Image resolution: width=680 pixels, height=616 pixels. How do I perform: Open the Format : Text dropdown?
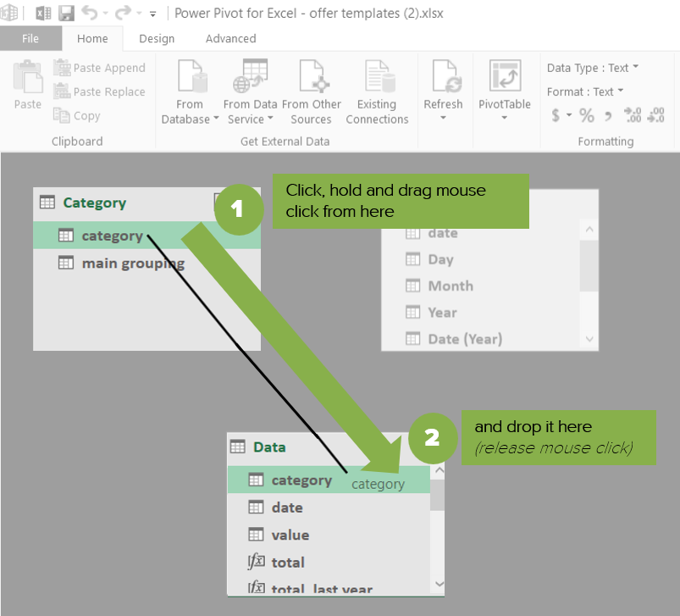pyautogui.click(x=585, y=92)
